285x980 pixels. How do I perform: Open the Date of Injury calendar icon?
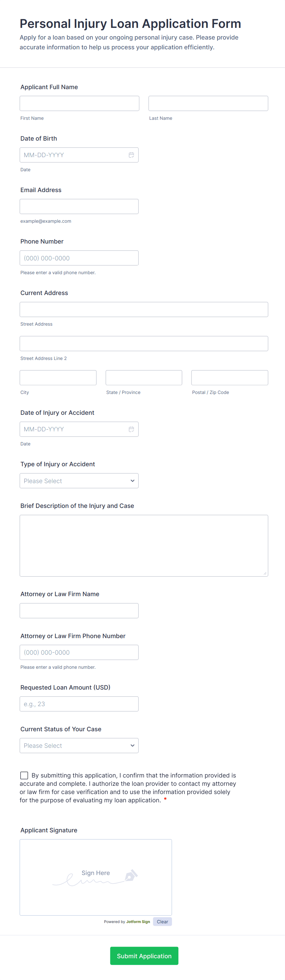pos(131,429)
